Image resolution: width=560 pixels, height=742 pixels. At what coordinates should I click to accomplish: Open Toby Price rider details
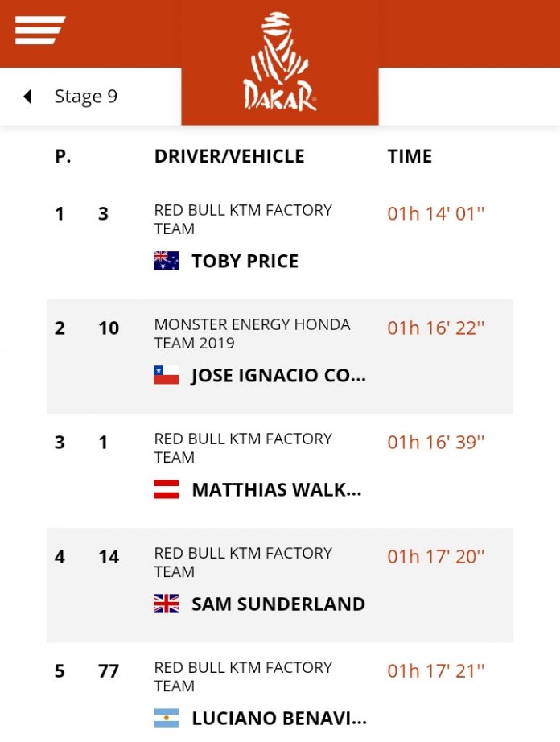click(245, 261)
